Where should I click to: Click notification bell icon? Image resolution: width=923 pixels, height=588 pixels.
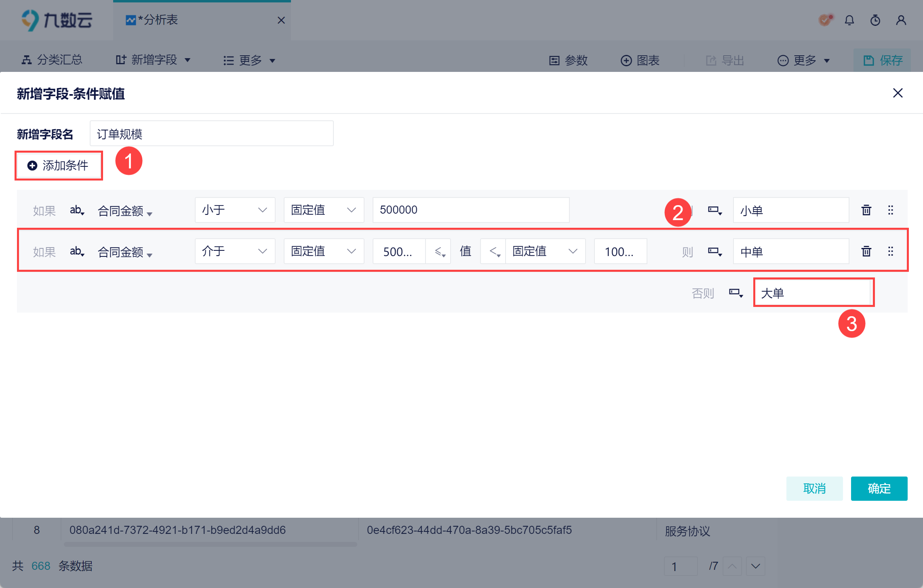849,20
